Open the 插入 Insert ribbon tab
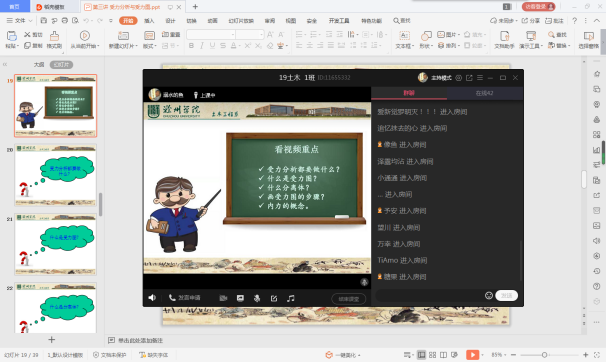 149,20
